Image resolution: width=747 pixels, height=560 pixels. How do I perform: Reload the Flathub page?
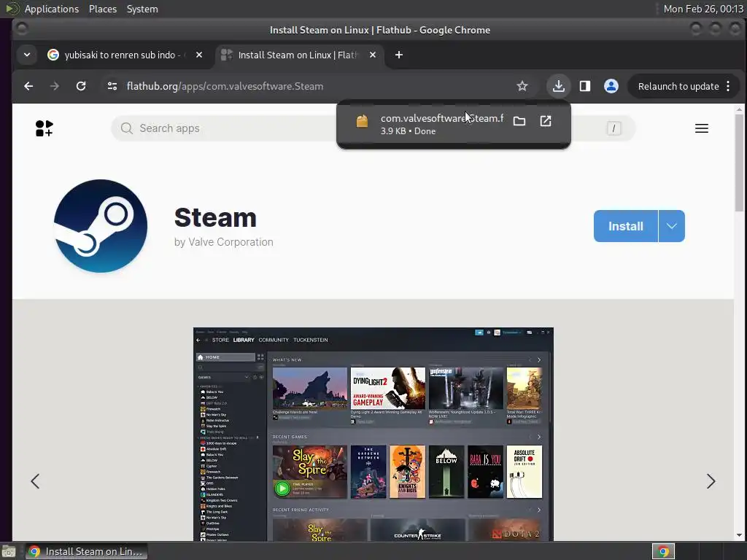[x=81, y=86]
